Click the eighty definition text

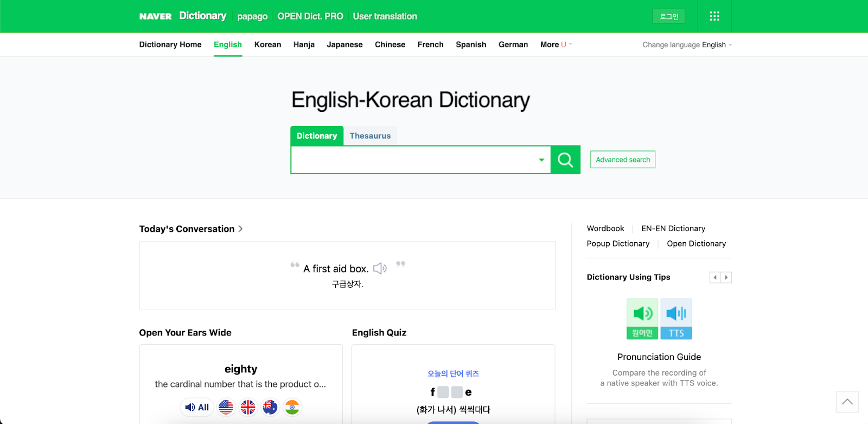click(x=240, y=384)
